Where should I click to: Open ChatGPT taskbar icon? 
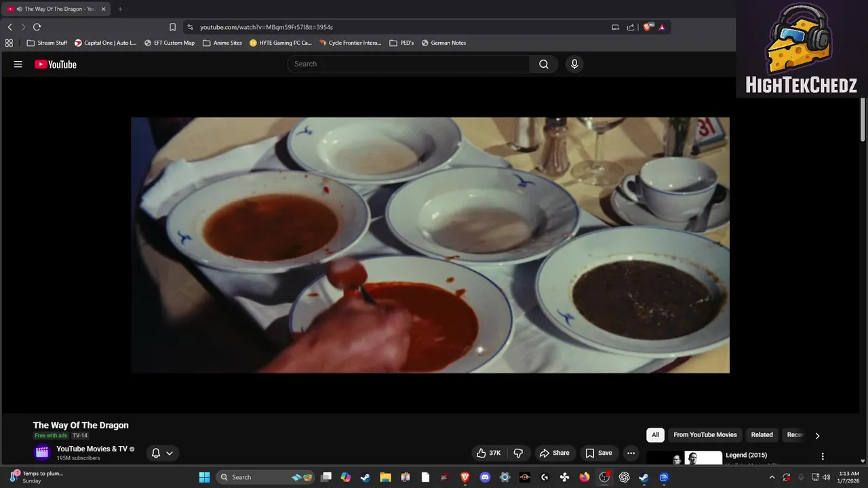coord(624,477)
